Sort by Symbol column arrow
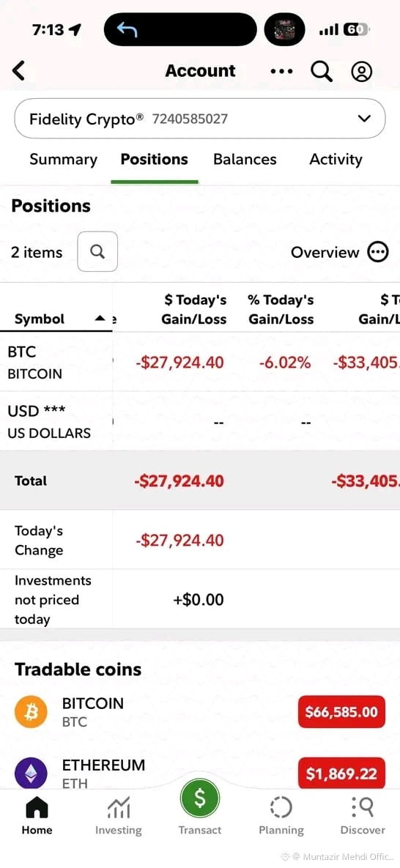This screenshot has width=400, height=868. [x=100, y=319]
